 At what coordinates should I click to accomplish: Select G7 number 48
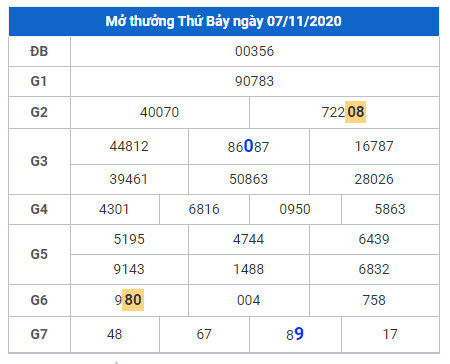click(115, 334)
